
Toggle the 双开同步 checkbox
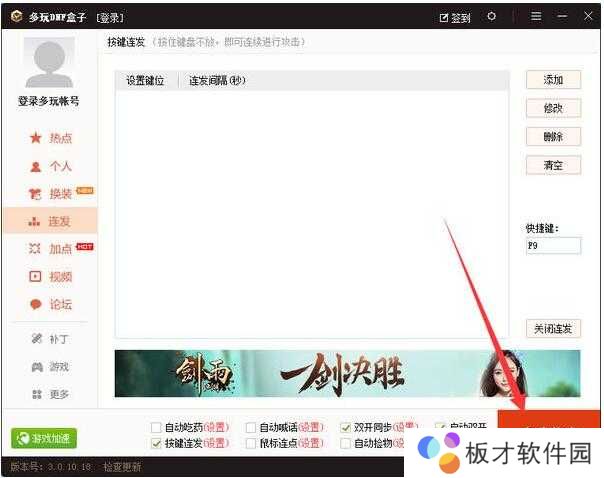pyautogui.click(x=346, y=427)
